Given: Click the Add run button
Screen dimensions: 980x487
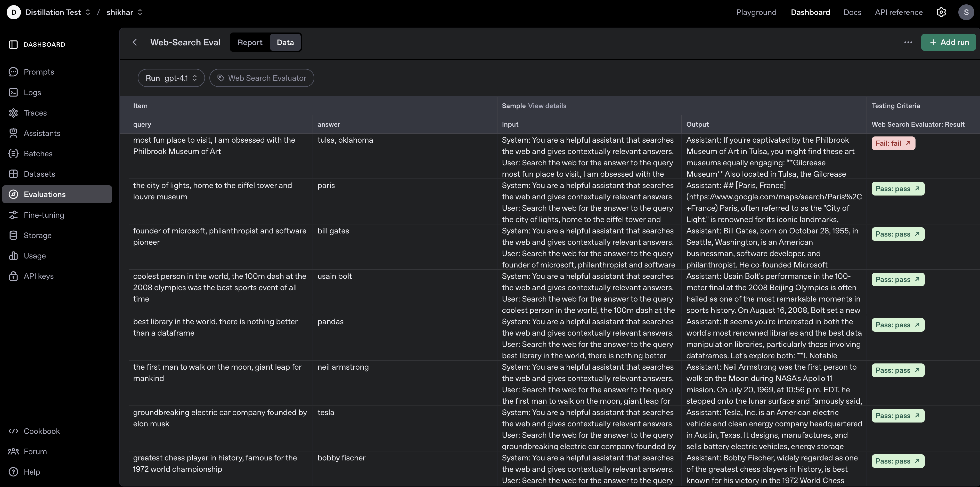Looking at the screenshot, I should (x=949, y=42).
